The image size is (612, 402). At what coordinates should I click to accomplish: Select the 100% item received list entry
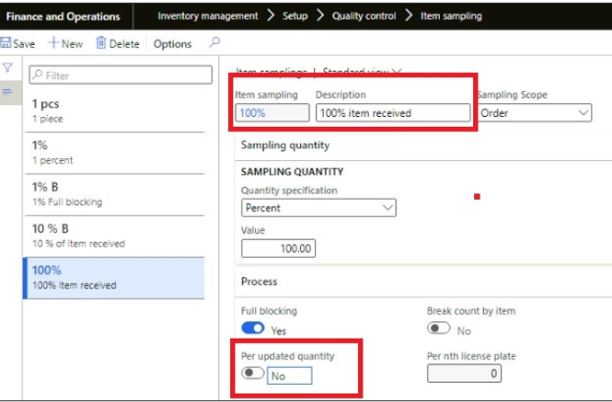(114, 278)
